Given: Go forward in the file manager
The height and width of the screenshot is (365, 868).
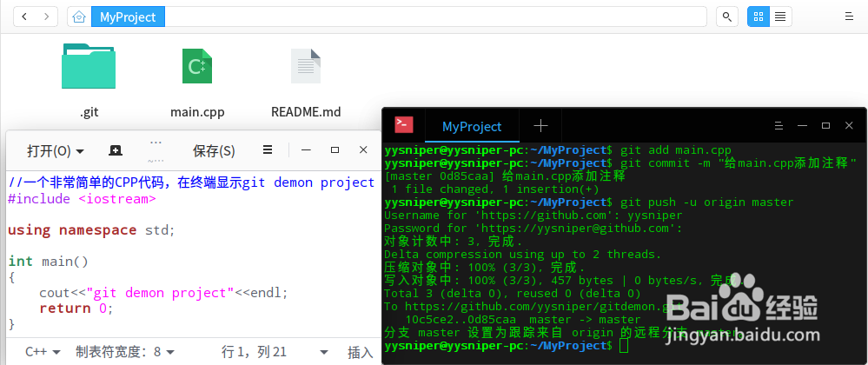Looking at the screenshot, I should tap(47, 17).
